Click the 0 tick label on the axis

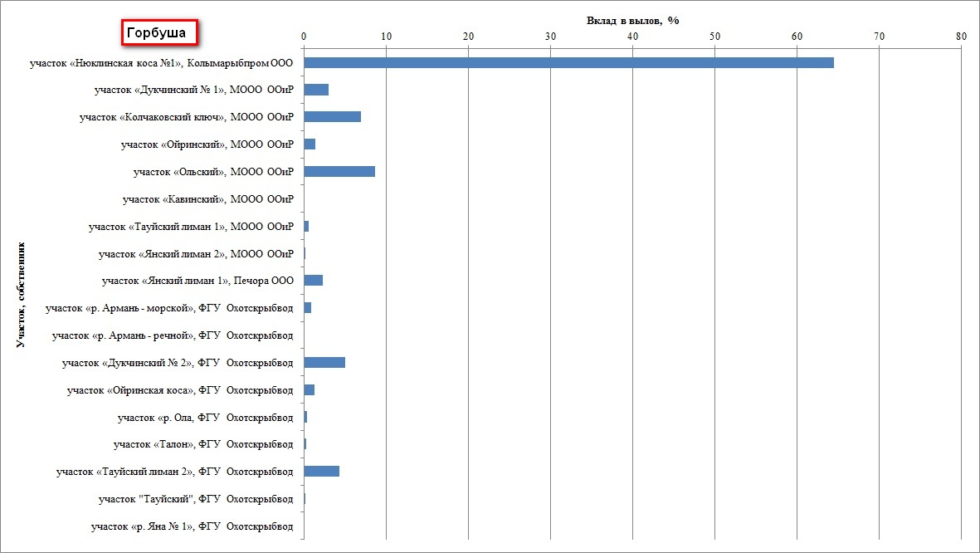(x=305, y=37)
